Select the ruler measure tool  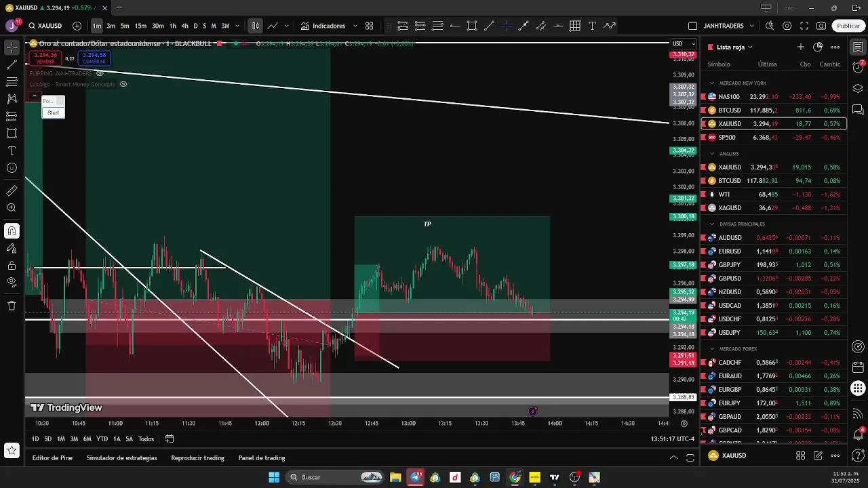(12, 191)
